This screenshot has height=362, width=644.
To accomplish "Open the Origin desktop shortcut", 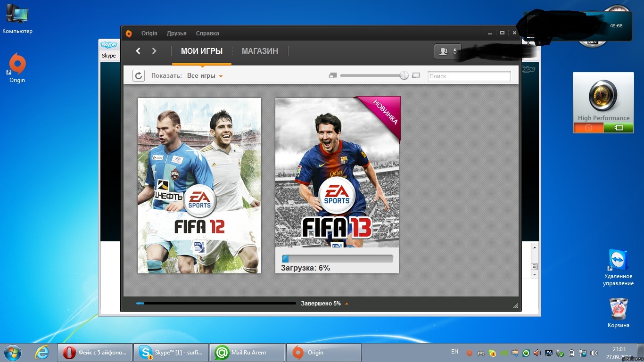I will tap(17, 68).
